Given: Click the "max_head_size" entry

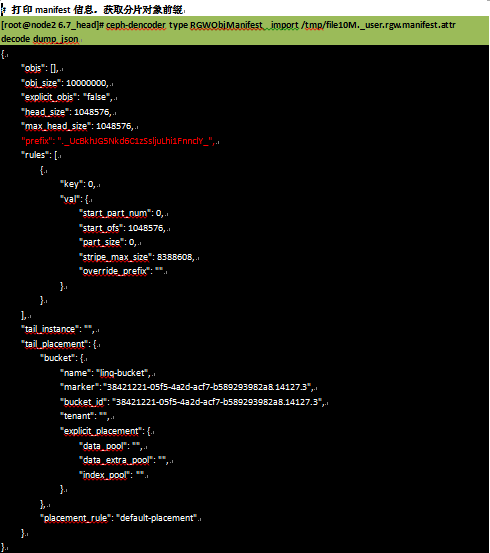Looking at the screenshot, I should [x=78, y=126].
